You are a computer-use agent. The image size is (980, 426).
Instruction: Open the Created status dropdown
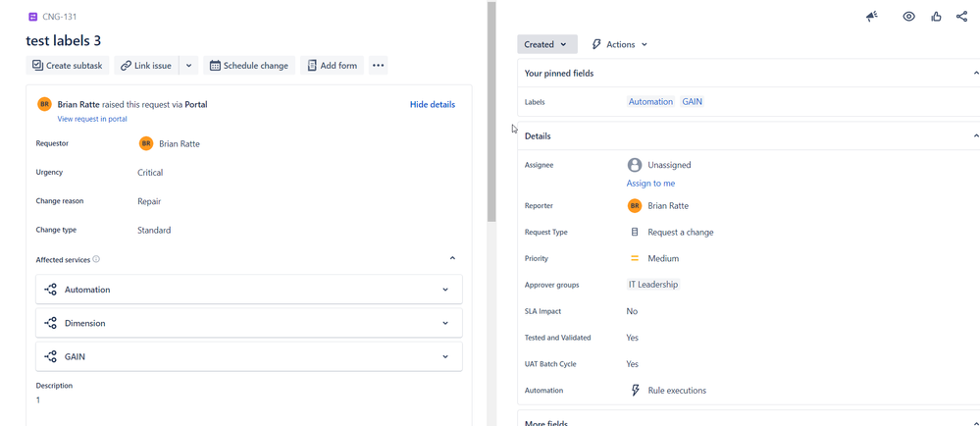coord(546,44)
